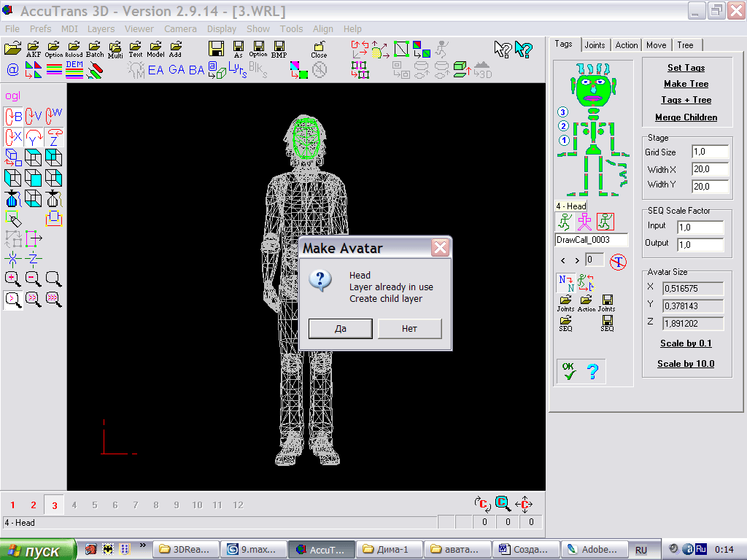Toggle layer 3 at the bottom bar
This screenshot has width=747, height=560.
(x=54, y=505)
